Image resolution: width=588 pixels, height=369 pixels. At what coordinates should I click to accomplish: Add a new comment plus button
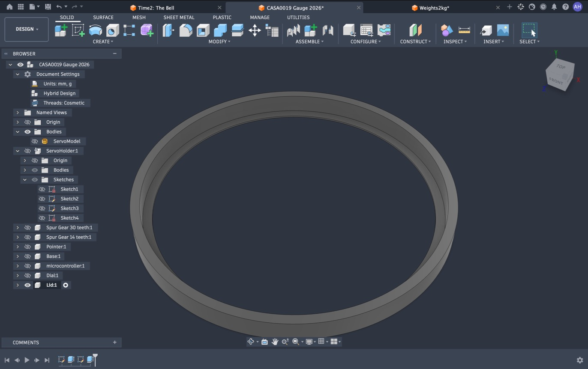click(x=114, y=342)
